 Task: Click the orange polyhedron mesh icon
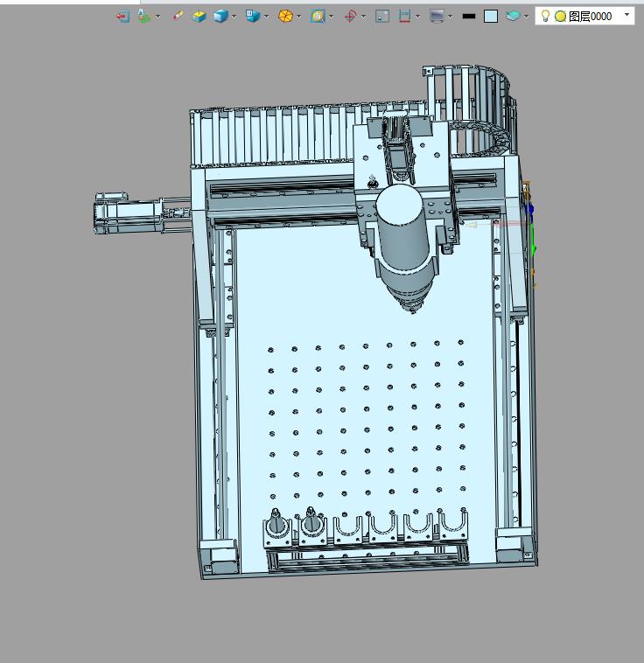(285, 16)
